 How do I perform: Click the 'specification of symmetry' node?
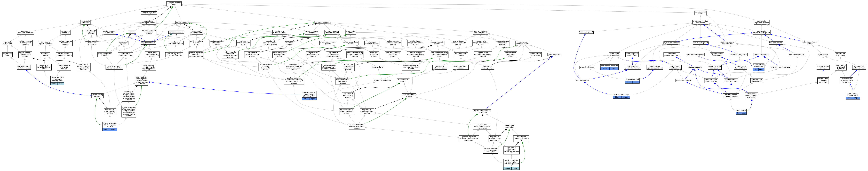point(840,55)
